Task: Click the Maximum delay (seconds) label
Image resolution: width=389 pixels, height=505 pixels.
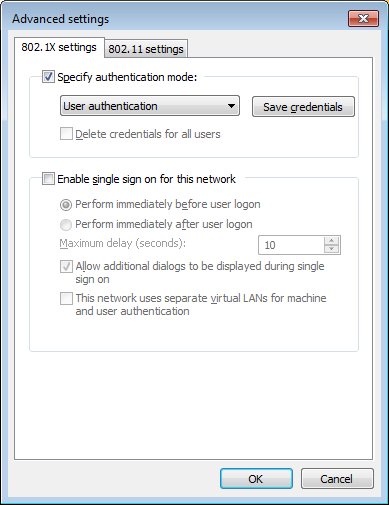Action: click(123, 243)
